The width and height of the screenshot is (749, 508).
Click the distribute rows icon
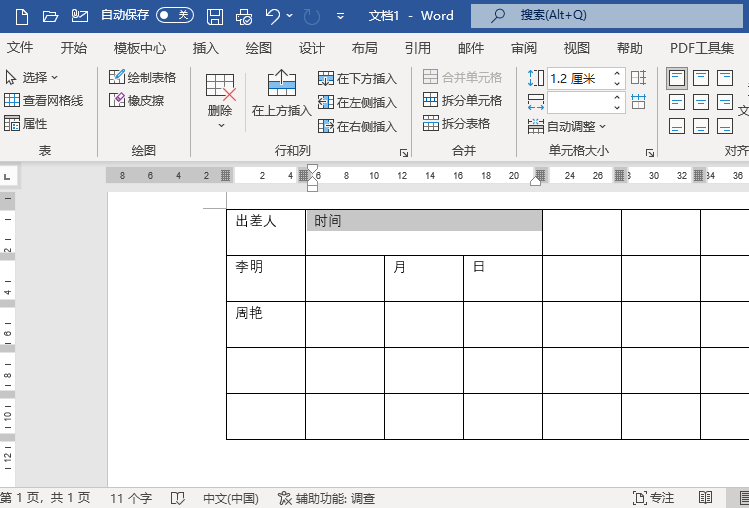coord(639,78)
